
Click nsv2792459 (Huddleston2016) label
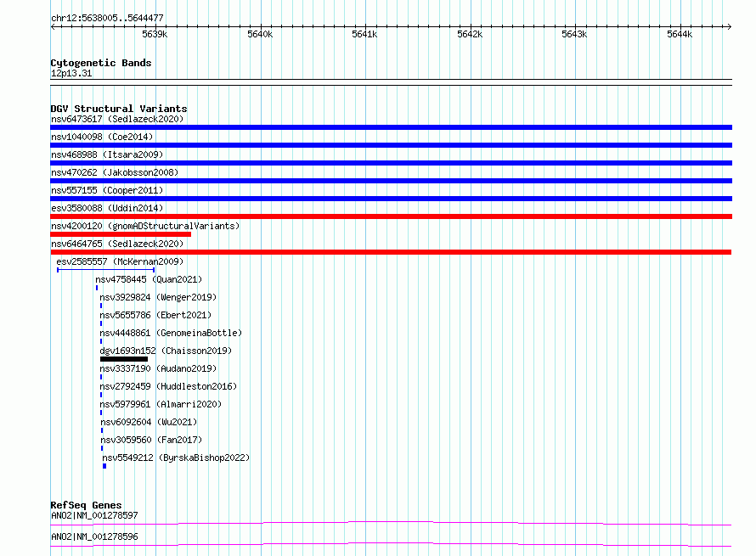tap(168, 386)
